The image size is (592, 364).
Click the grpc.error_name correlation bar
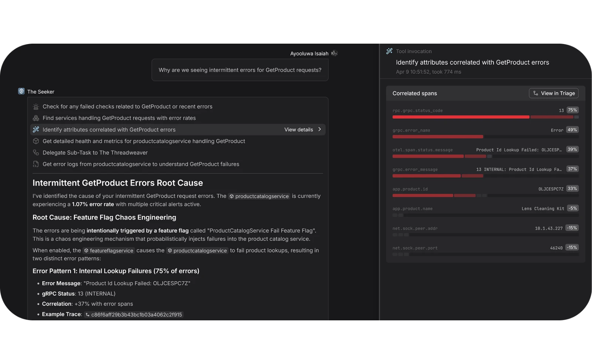point(485,136)
